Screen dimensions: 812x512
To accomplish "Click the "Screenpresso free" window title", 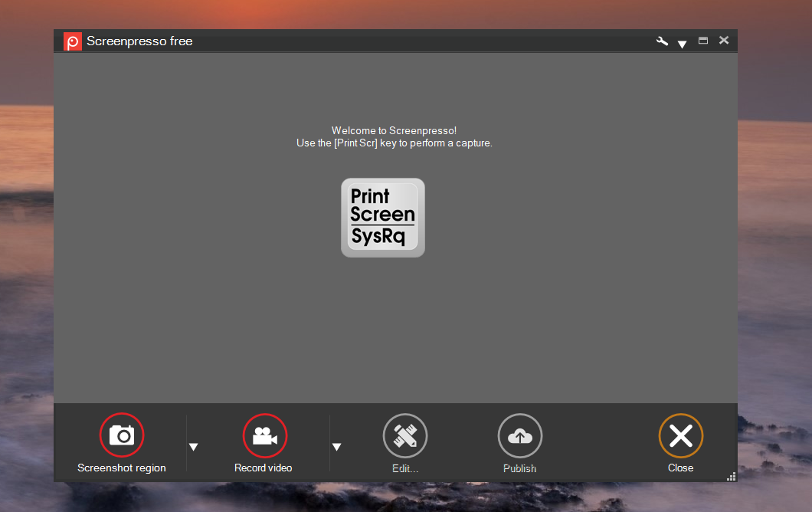I will pyautogui.click(x=139, y=41).
